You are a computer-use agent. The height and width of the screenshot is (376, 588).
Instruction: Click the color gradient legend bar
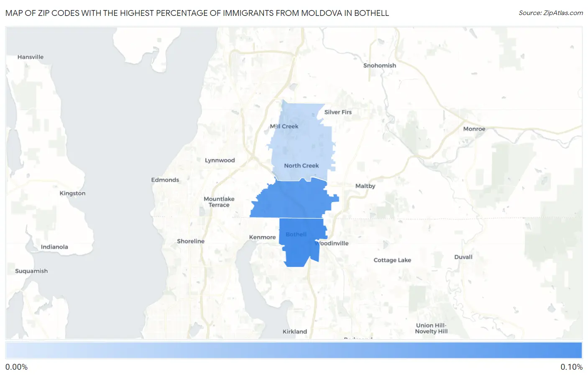tap(294, 350)
